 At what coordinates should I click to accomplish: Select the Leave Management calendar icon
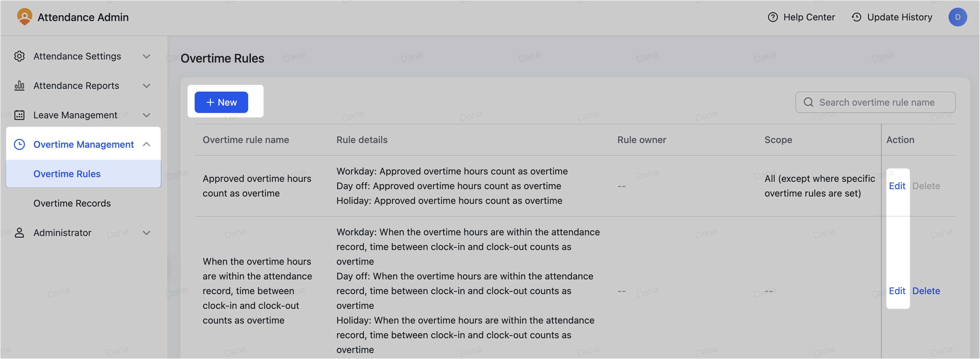tap(19, 115)
